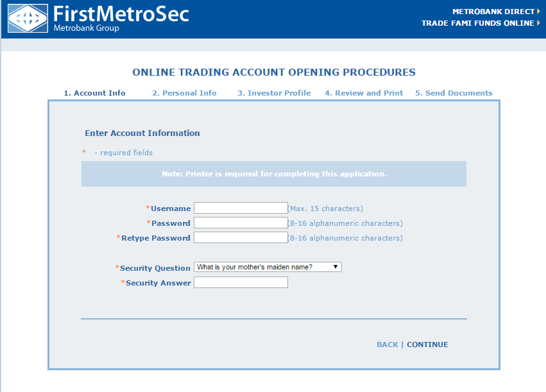
Task: Open the Security Question dropdown
Action: click(x=267, y=267)
